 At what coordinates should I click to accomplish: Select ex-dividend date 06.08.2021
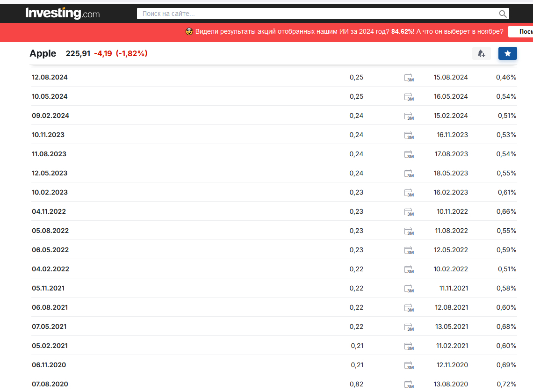click(x=50, y=307)
